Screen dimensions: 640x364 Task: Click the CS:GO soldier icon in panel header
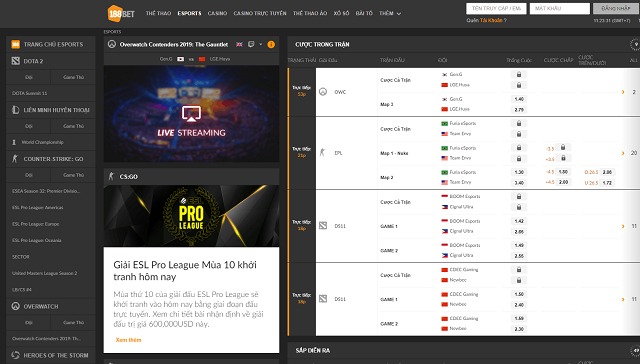pyautogui.click(x=111, y=176)
